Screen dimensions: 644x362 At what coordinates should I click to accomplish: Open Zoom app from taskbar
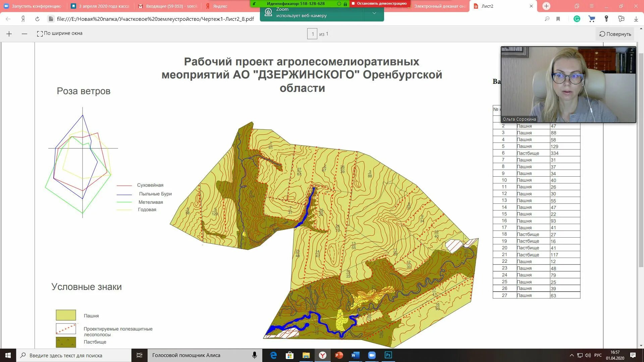[372, 355]
